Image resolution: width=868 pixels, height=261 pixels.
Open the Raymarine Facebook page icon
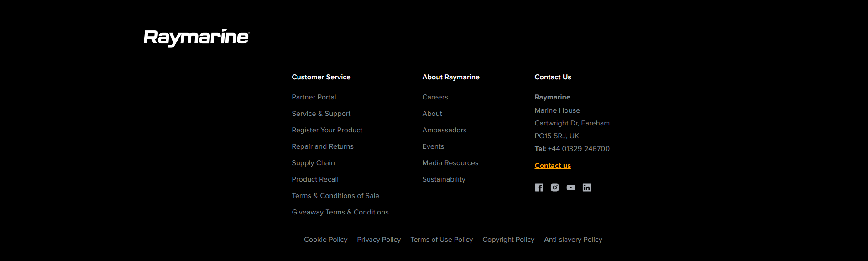[539, 188]
